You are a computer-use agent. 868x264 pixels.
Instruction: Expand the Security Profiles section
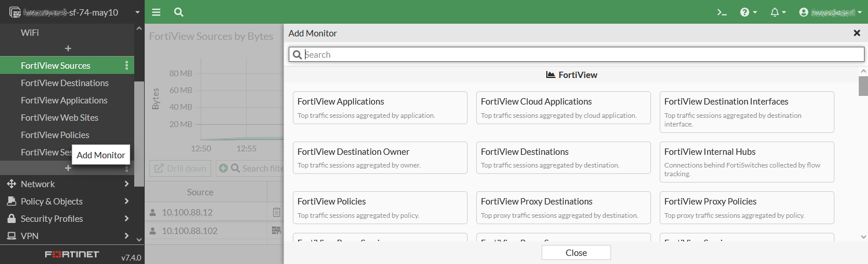tap(67, 218)
